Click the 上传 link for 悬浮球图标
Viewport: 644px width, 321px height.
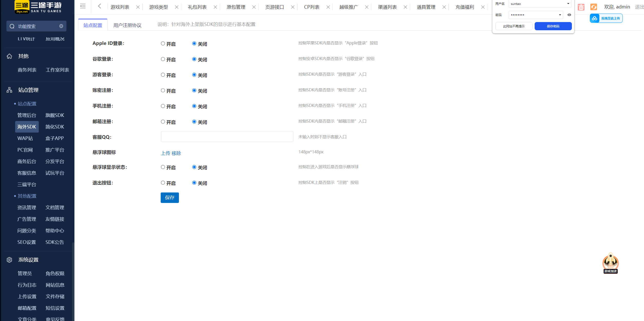click(166, 153)
